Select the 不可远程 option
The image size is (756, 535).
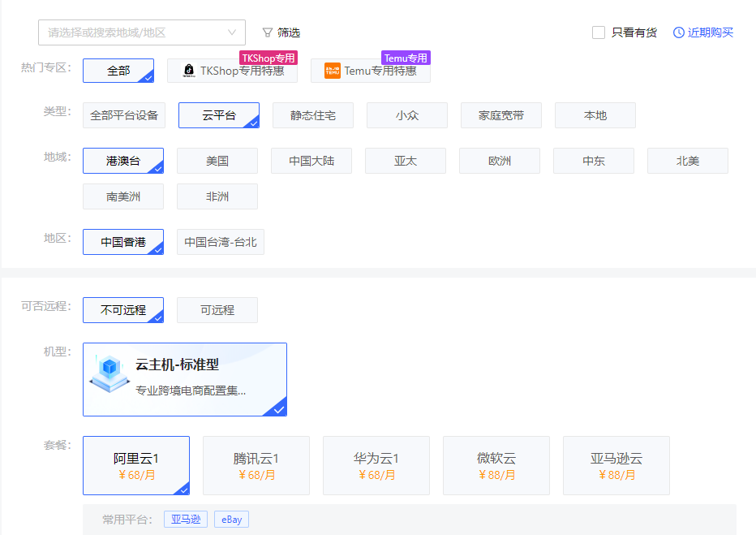pyautogui.click(x=123, y=310)
